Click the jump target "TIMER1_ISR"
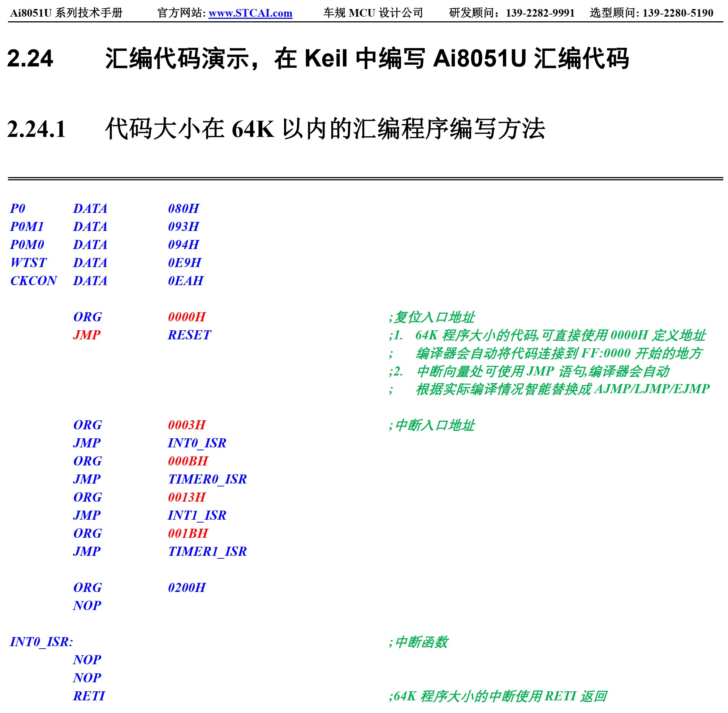728x713 pixels. [207, 551]
